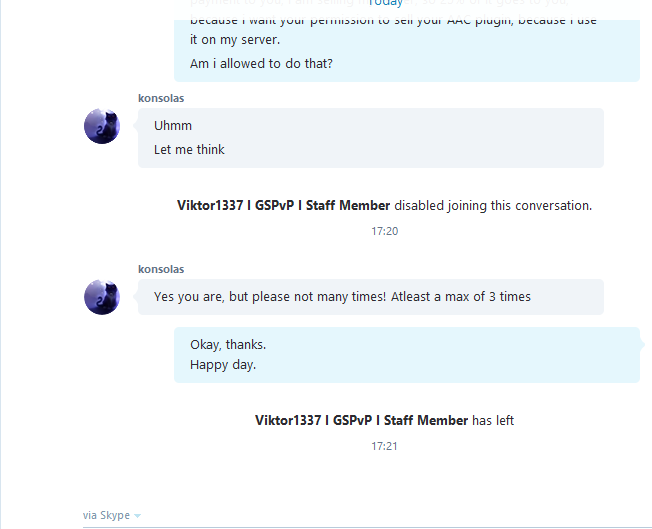
Task: Open konsolas avatar beside the Uhmm message
Action: 102,126
